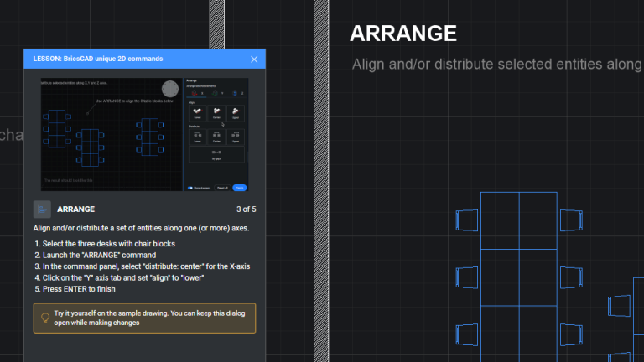The width and height of the screenshot is (644, 362).
Task: Click the Reset all button
Action: coord(222,188)
